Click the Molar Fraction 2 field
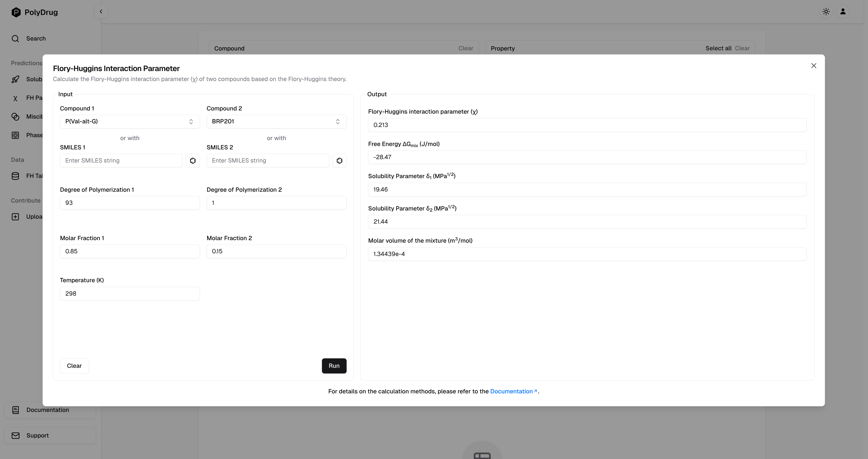The height and width of the screenshot is (459, 868). click(x=276, y=251)
